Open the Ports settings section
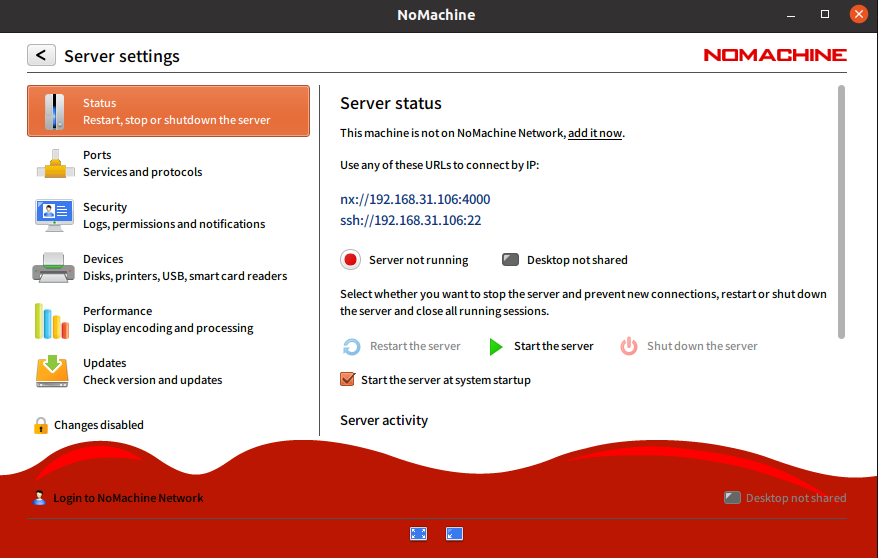878x558 pixels. [168, 163]
